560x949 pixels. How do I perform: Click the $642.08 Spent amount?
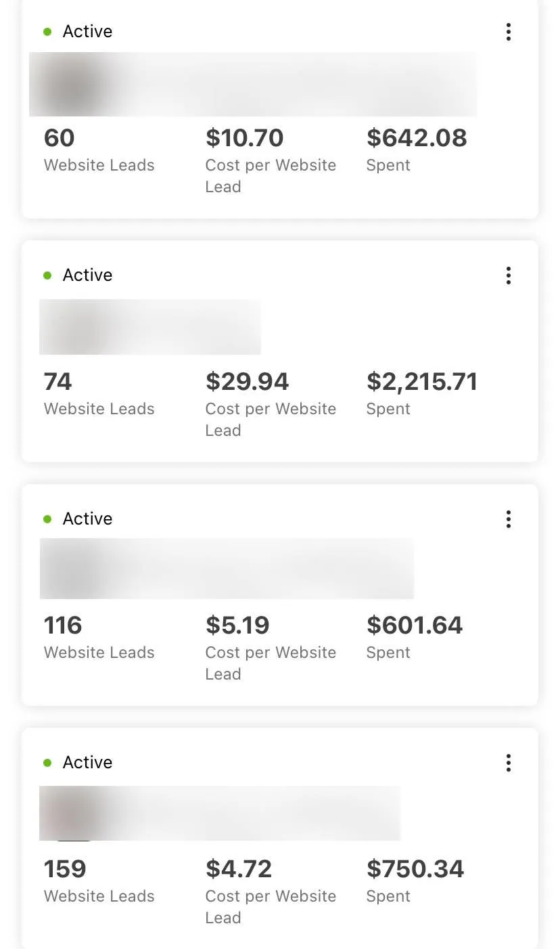(x=417, y=138)
